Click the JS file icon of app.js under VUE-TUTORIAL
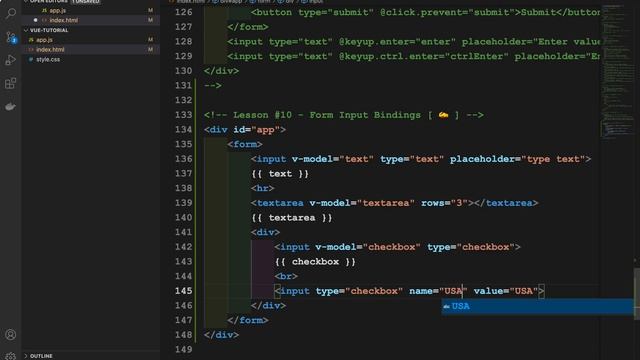The height and width of the screenshot is (360, 640). [31, 40]
